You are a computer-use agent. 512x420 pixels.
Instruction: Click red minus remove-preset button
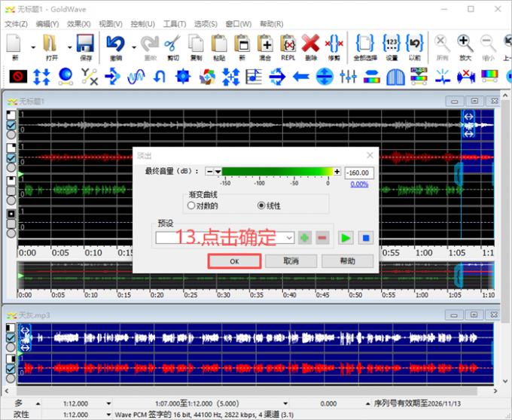coord(322,238)
